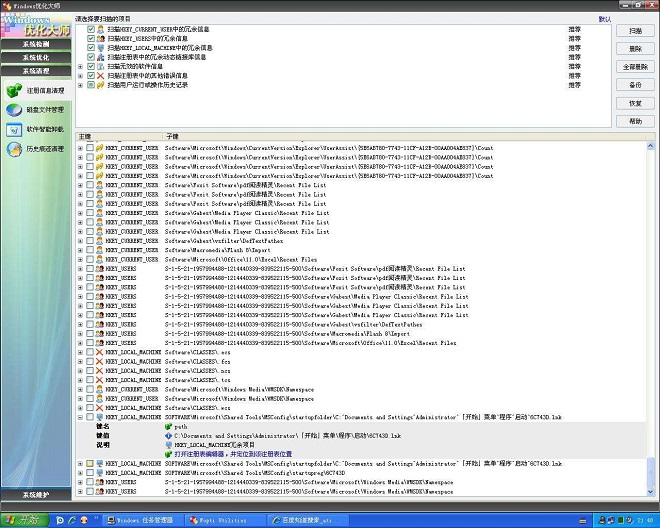Click the 全部删除 delete all button
This screenshot has height=528, width=660.
coord(635,67)
